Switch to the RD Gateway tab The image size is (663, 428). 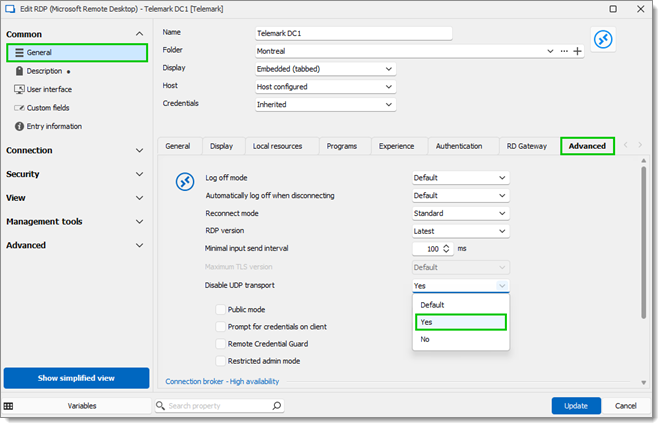tap(526, 146)
